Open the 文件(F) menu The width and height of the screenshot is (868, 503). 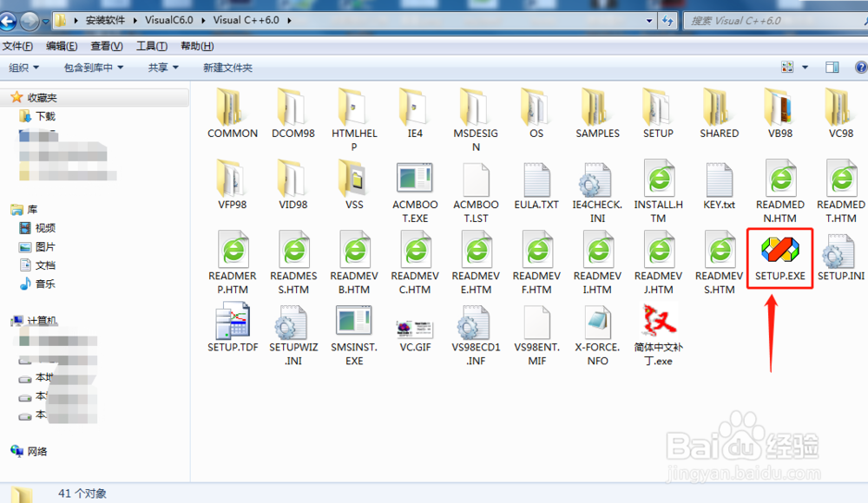point(17,46)
